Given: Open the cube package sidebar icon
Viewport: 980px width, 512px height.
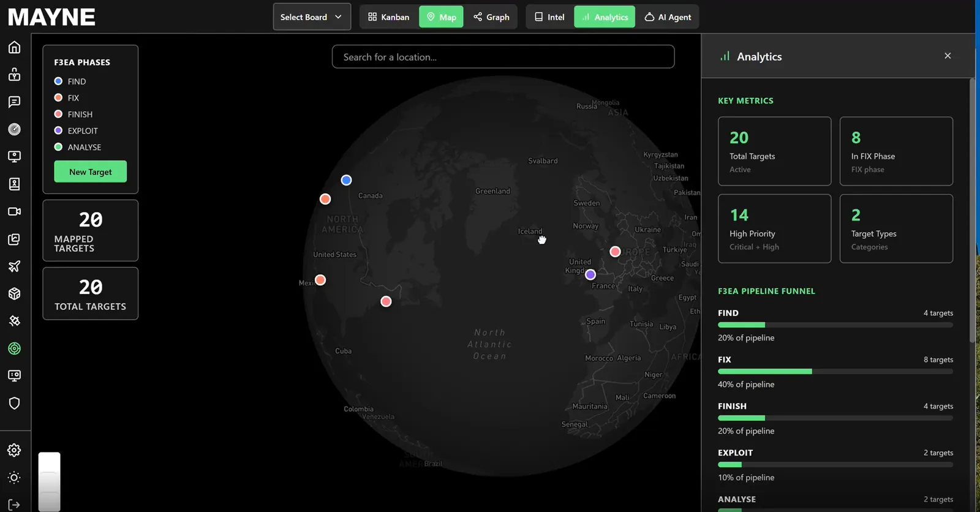Looking at the screenshot, I should (14, 293).
